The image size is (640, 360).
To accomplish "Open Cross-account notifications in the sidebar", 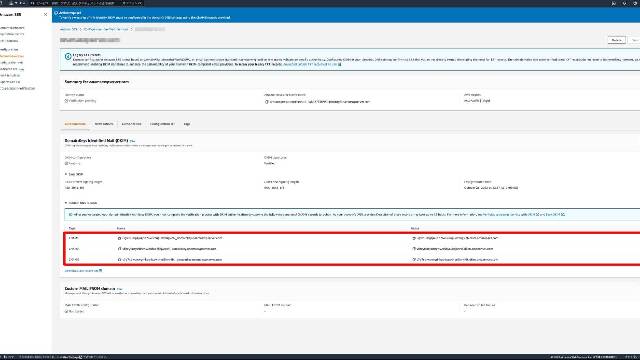I will point(18,89).
